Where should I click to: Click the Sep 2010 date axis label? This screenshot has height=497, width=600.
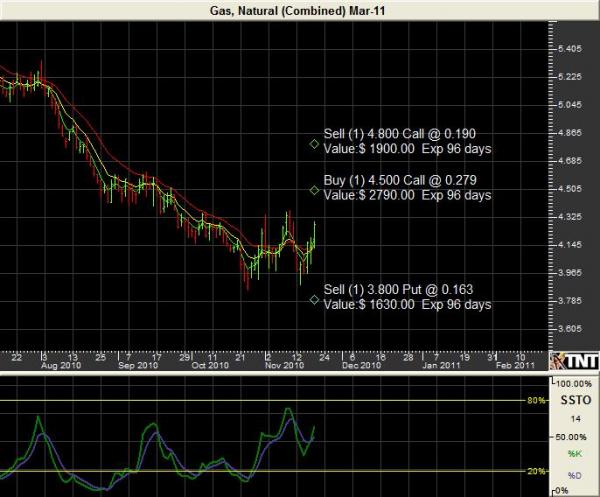click(138, 365)
